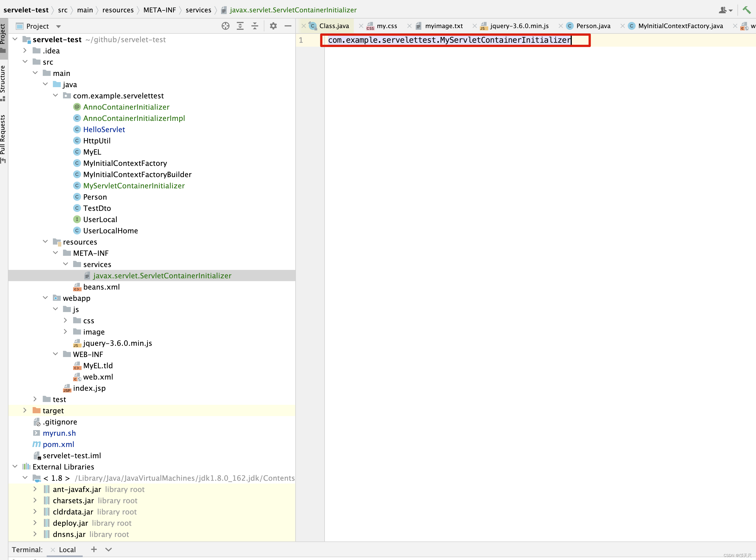Expand the target folder
Screen dimensions: 756x560
click(x=25, y=410)
